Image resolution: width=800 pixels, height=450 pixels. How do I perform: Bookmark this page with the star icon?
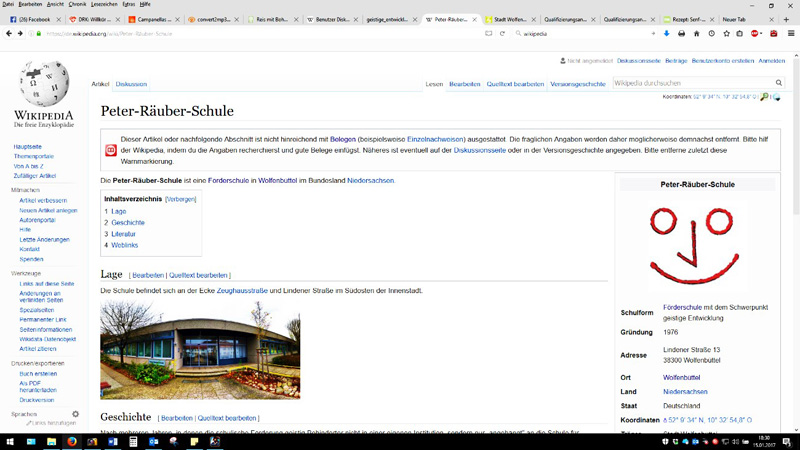(727, 33)
